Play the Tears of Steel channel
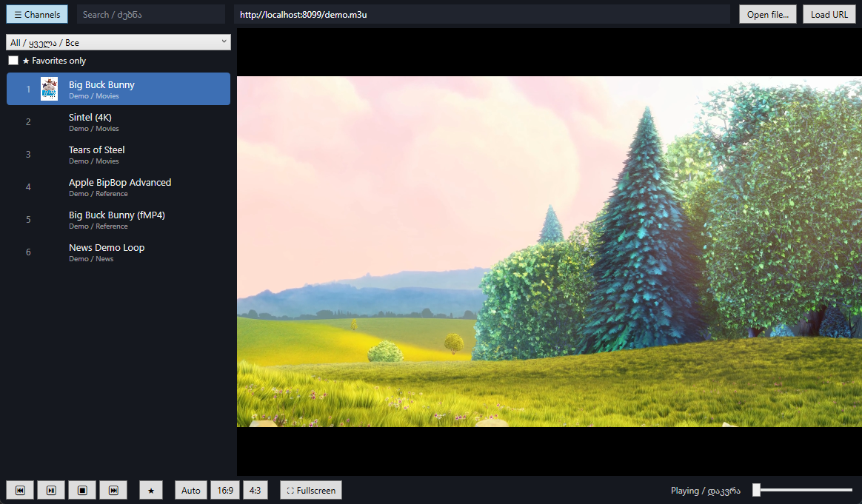The height and width of the screenshot is (504, 862). click(118, 154)
